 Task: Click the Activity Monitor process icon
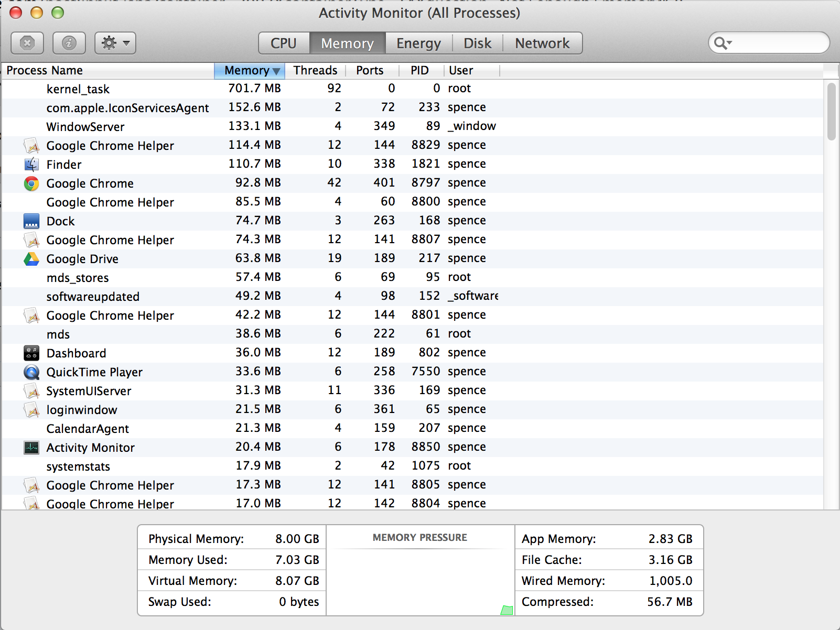pos(31,448)
